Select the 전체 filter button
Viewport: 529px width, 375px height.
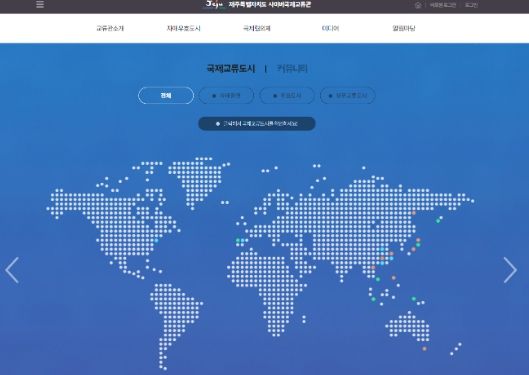[166, 95]
